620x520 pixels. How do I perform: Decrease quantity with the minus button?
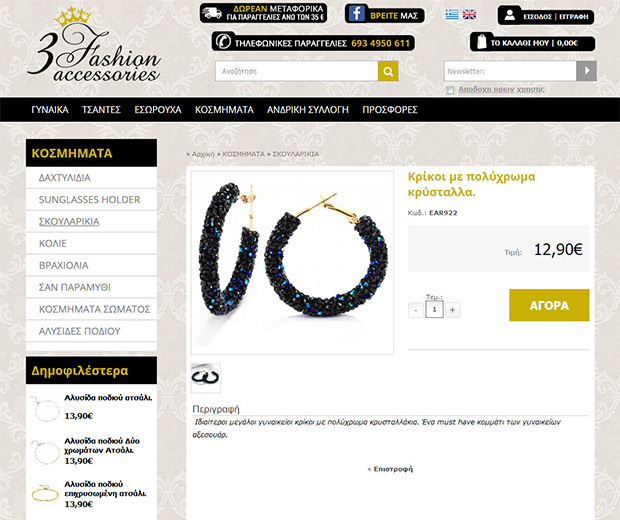[x=416, y=310]
